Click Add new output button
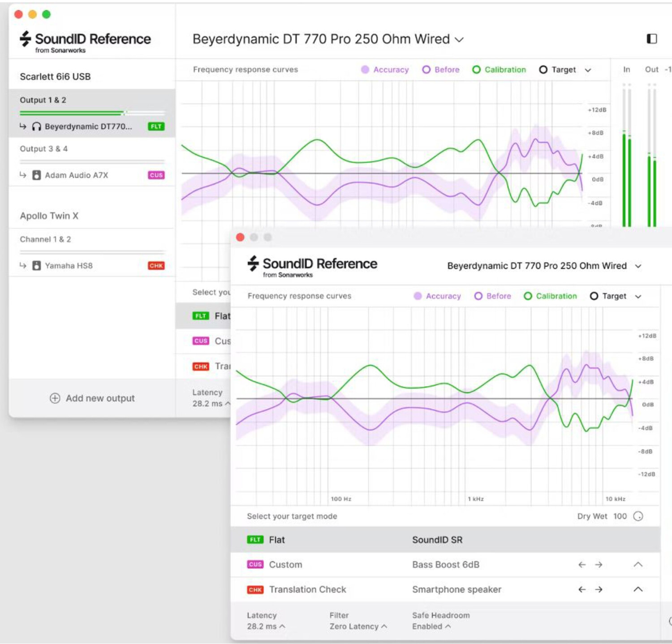Image resolution: width=672 pixels, height=644 pixels. click(92, 398)
